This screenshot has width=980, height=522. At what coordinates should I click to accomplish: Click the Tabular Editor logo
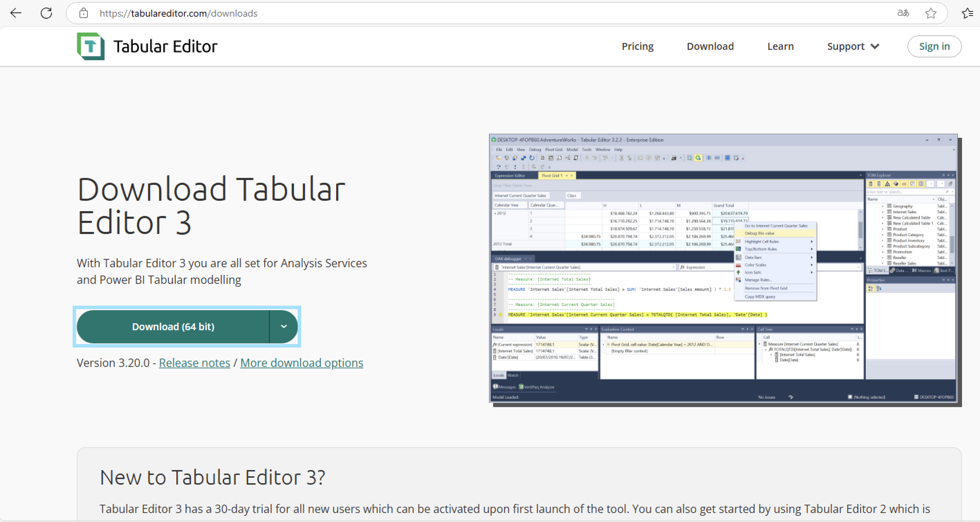(x=91, y=46)
